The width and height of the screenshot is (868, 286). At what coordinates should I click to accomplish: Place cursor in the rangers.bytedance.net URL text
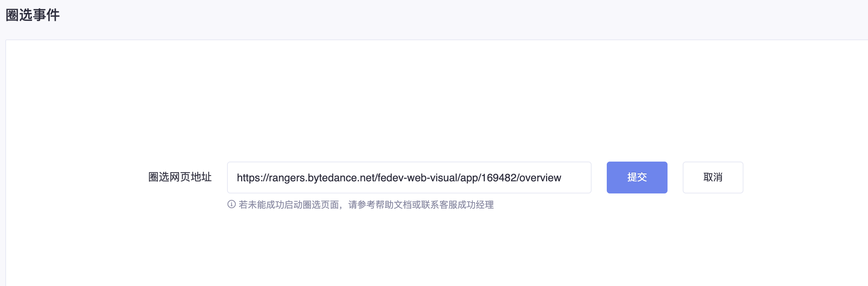click(399, 178)
